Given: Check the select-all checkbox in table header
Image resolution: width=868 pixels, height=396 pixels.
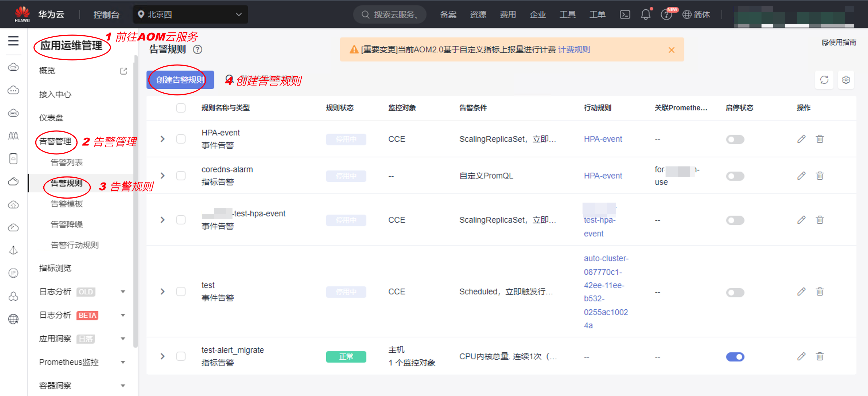Looking at the screenshot, I should 181,108.
